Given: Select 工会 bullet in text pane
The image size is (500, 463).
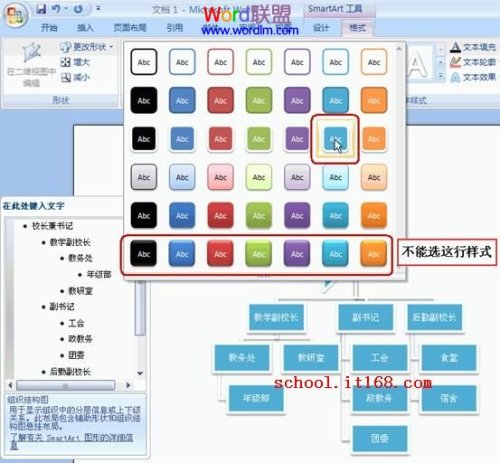Looking at the screenshot, I should click(76, 323).
